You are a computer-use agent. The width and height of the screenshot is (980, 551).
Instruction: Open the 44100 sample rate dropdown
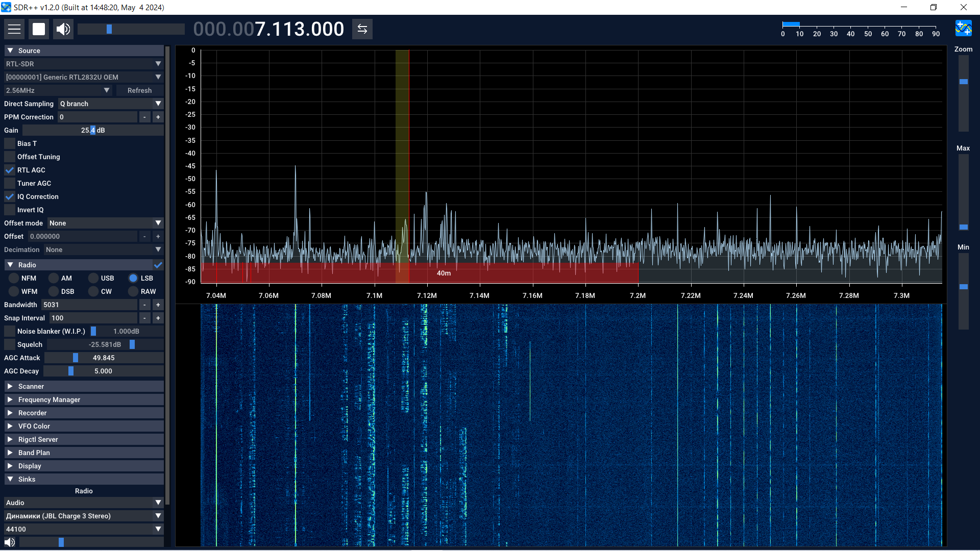point(84,529)
